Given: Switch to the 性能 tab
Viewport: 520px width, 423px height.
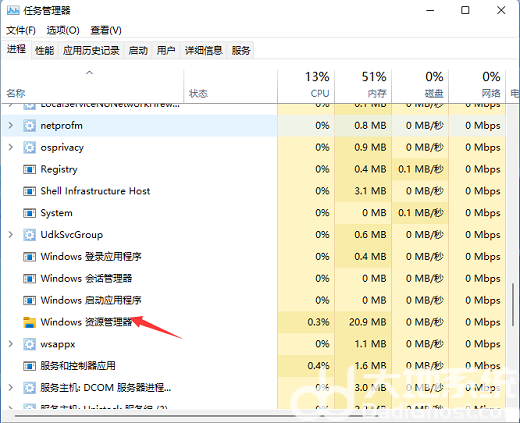Looking at the screenshot, I should click(45, 50).
